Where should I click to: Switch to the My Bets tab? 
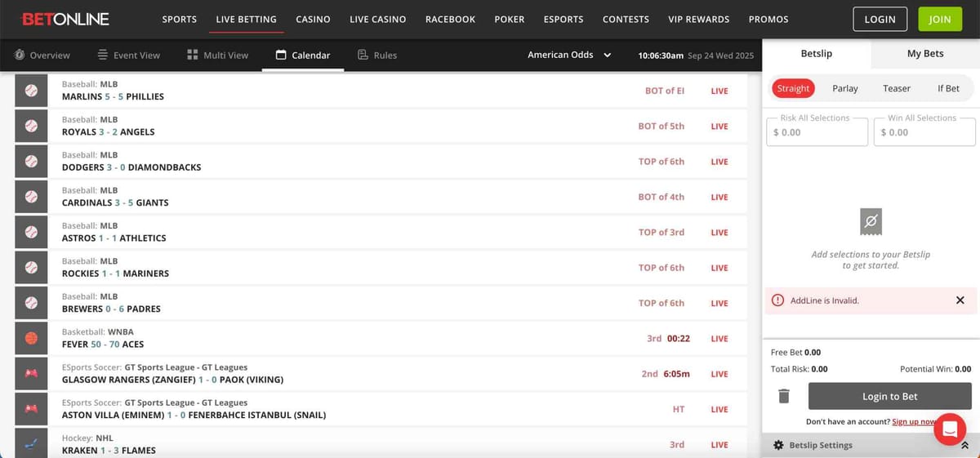pyautogui.click(x=925, y=53)
